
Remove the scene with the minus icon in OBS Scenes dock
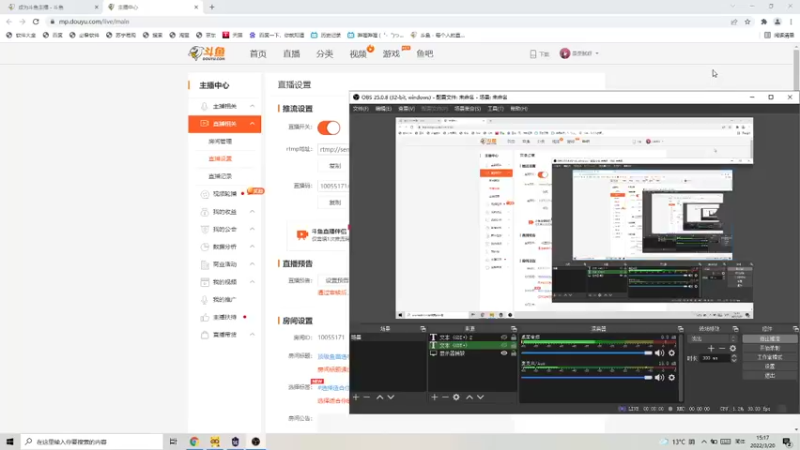(366, 397)
